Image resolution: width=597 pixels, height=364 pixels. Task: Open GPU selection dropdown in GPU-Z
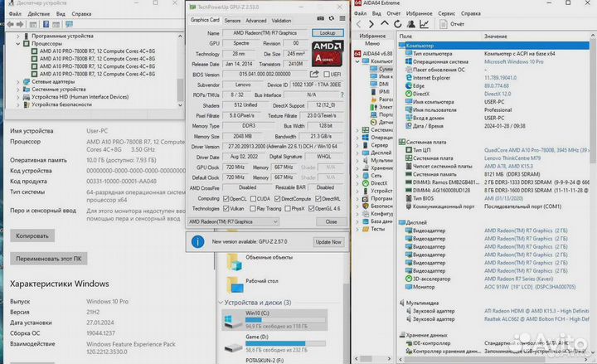click(x=233, y=221)
